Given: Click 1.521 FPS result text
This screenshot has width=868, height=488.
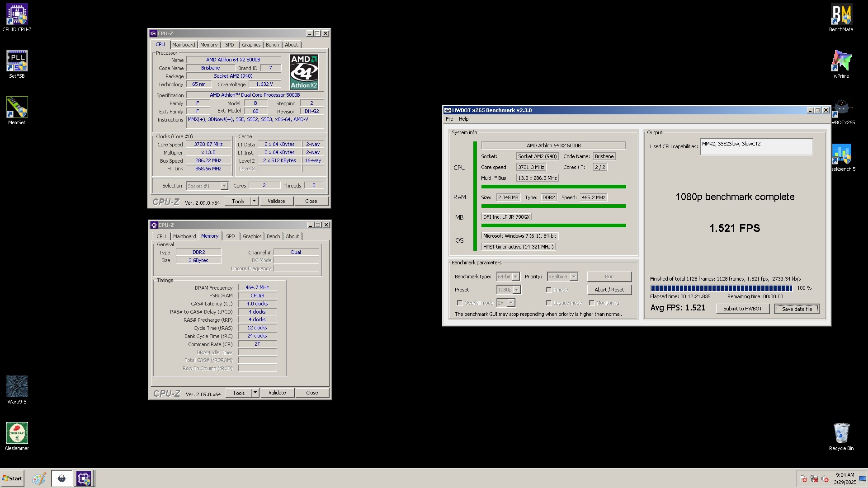Looking at the screenshot, I should pos(735,228).
